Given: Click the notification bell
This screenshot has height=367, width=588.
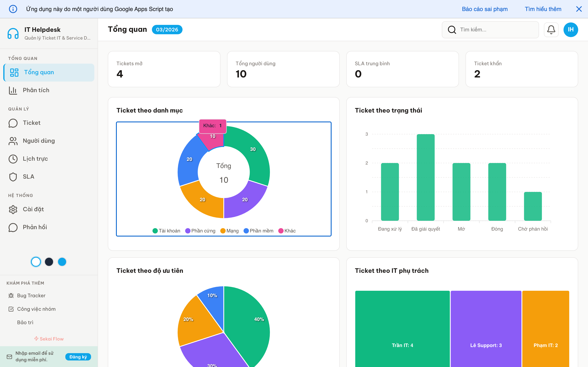Looking at the screenshot, I should [551, 30].
